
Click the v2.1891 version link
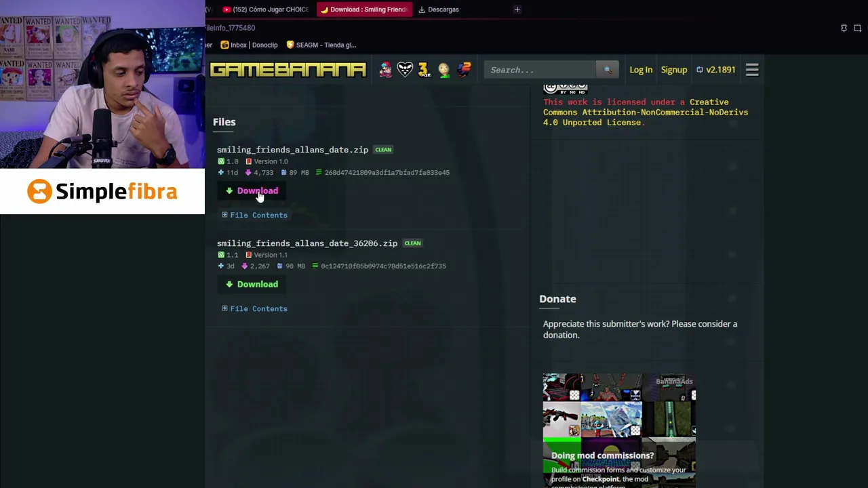[x=715, y=70]
